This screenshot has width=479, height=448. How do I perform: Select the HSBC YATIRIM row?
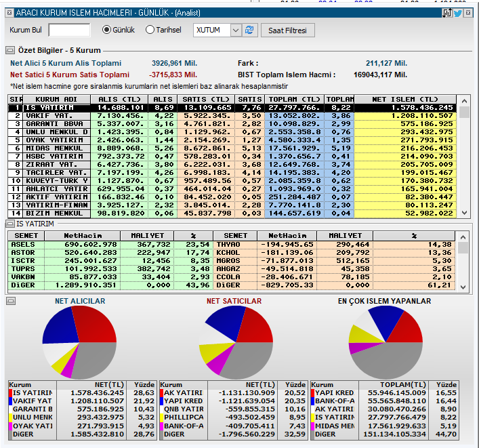(232, 157)
